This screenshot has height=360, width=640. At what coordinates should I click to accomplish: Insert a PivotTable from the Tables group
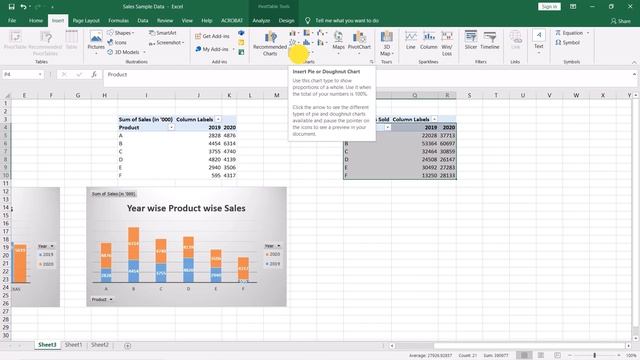(16, 41)
